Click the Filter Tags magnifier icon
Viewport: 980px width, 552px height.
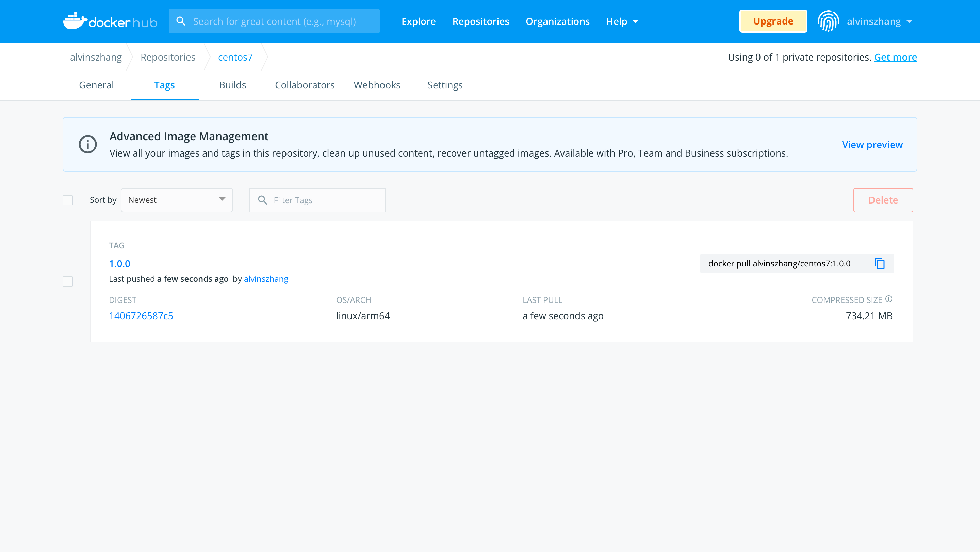[x=262, y=200]
